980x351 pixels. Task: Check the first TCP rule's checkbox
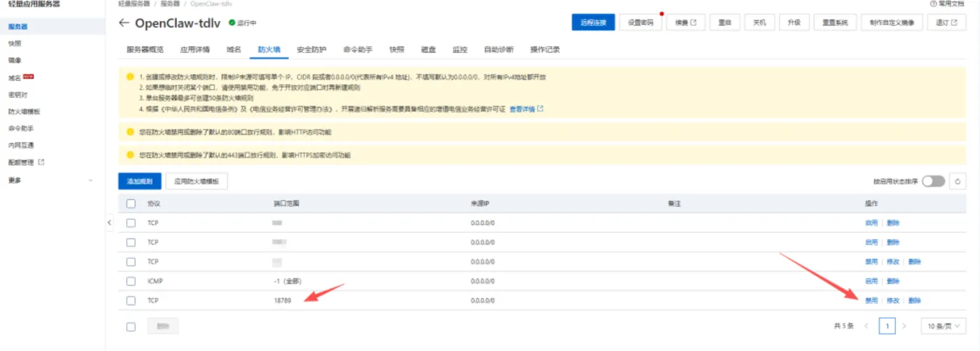click(131, 222)
